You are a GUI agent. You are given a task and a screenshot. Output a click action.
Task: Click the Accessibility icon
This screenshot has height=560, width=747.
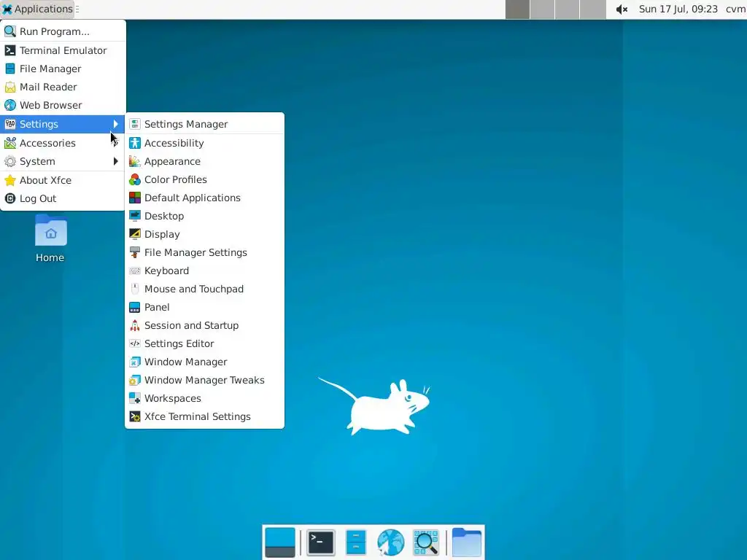tap(135, 143)
